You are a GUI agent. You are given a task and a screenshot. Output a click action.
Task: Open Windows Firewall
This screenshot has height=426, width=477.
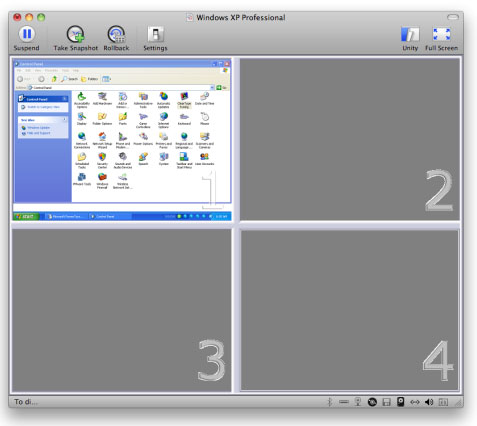coord(102,181)
